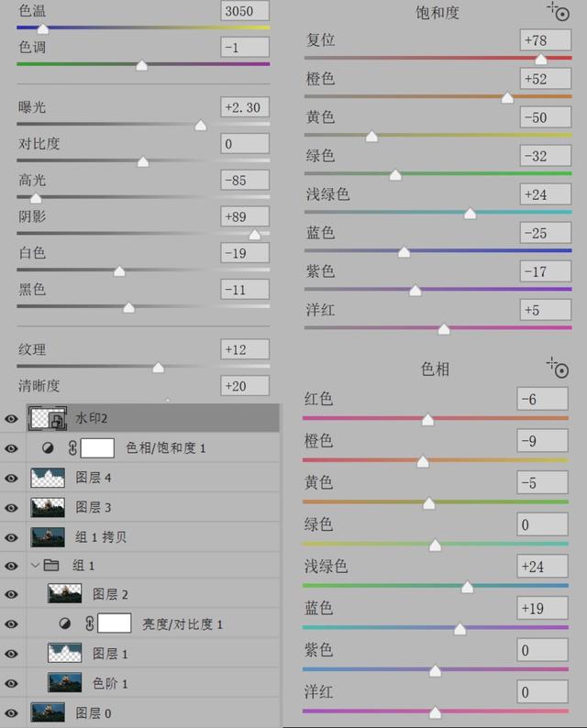Click saturation 绿色 value field -32
The image size is (587, 728).
pyautogui.click(x=545, y=156)
